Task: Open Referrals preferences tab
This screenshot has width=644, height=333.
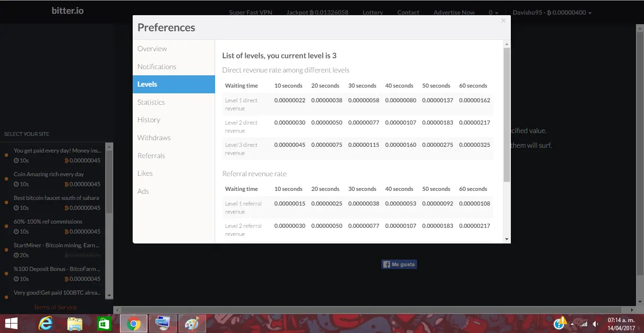Action: pyautogui.click(x=151, y=156)
